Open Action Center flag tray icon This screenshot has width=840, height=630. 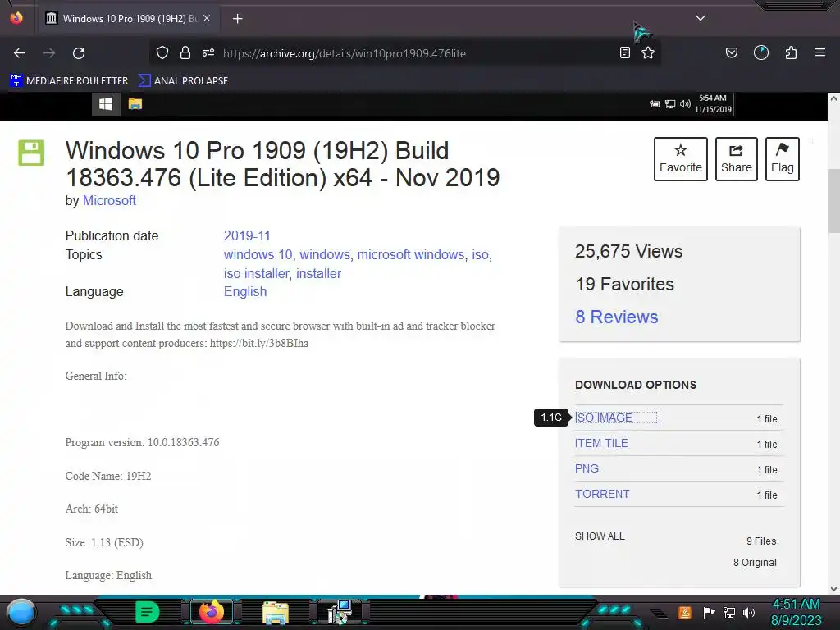click(x=710, y=612)
